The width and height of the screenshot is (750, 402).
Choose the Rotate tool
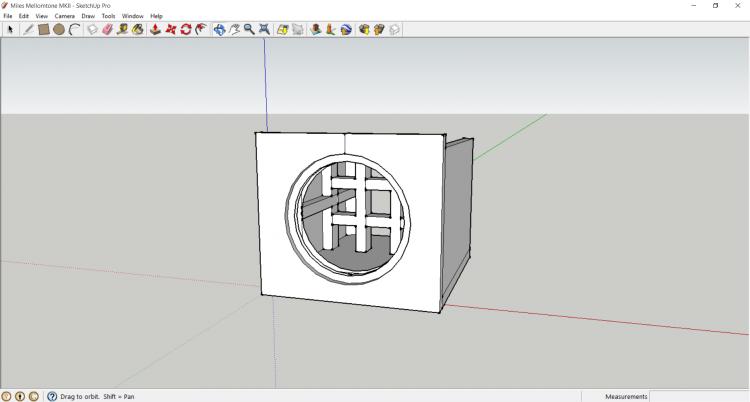click(x=186, y=30)
